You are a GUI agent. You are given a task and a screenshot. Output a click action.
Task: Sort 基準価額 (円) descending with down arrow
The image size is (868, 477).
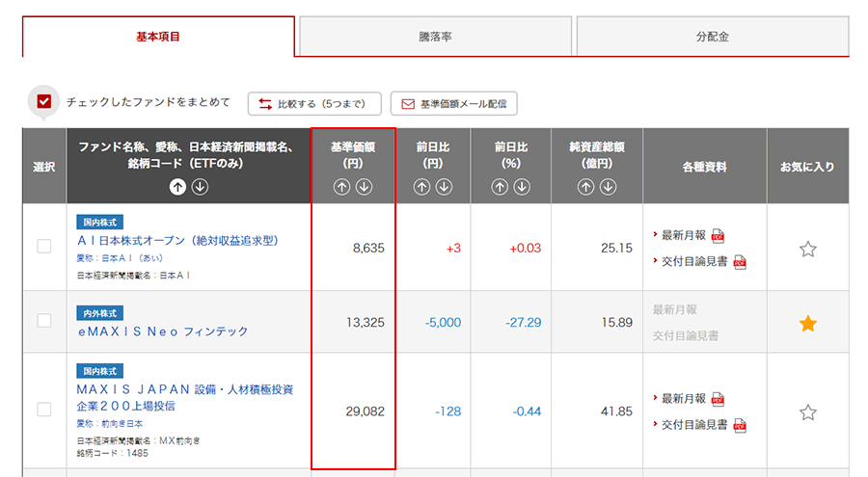click(364, 187)
